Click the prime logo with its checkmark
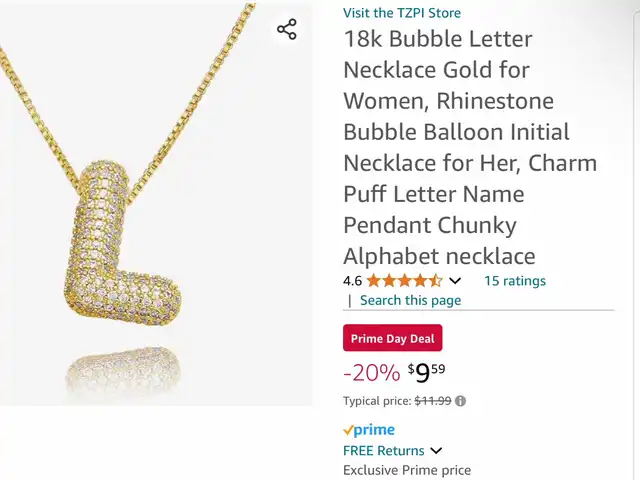Screen dimensions: 640x480 (369, 430)
